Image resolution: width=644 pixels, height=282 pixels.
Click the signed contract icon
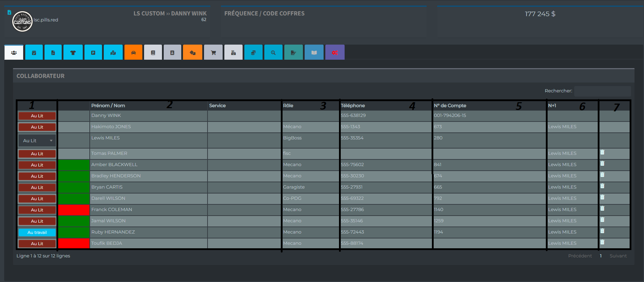tap(293, 52)
